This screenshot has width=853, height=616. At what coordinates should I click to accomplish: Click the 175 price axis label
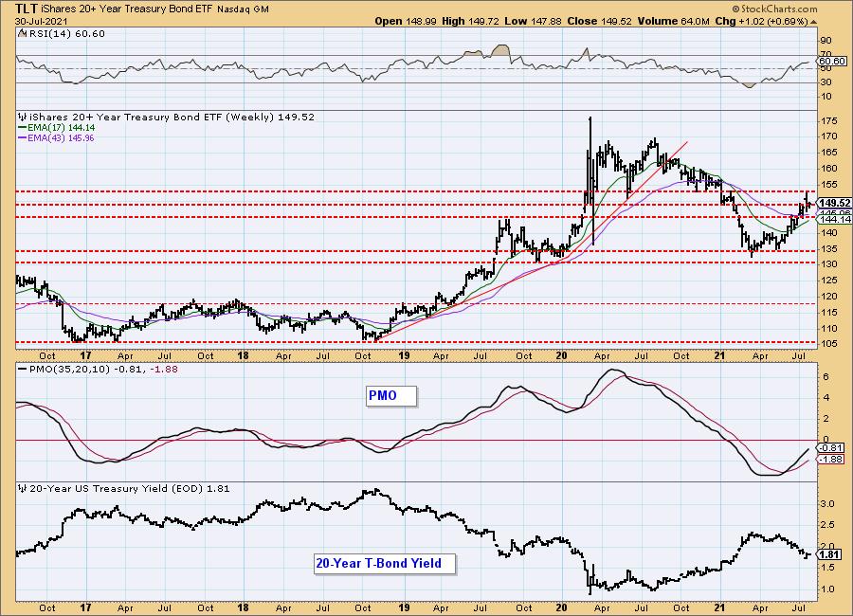(x=829, y=120)
